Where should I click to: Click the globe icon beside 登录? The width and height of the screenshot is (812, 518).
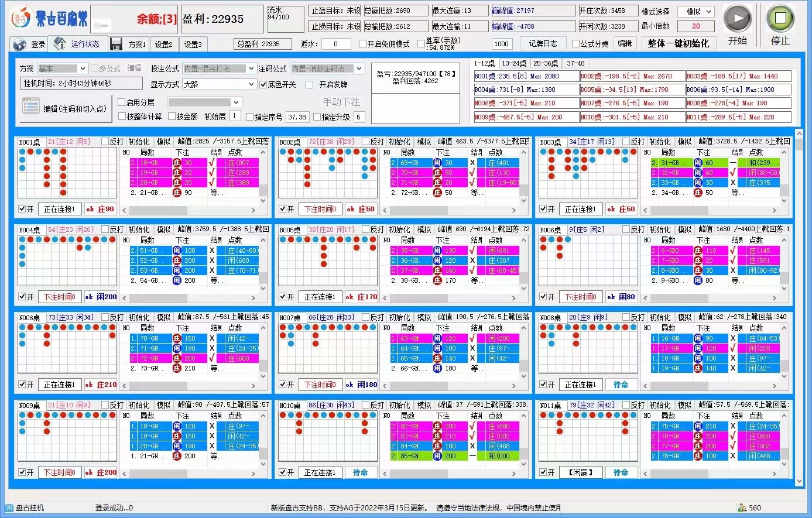[x=19, y=44]
